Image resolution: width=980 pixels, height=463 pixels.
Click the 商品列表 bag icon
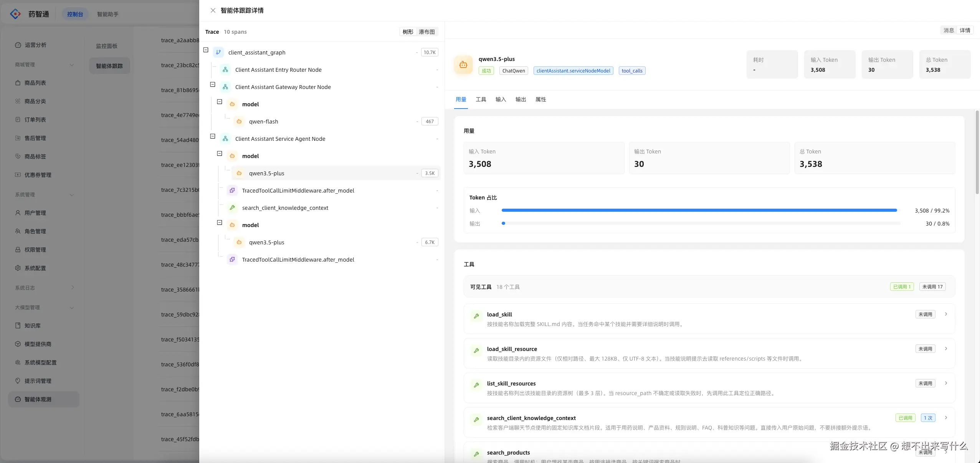(18, 83)
